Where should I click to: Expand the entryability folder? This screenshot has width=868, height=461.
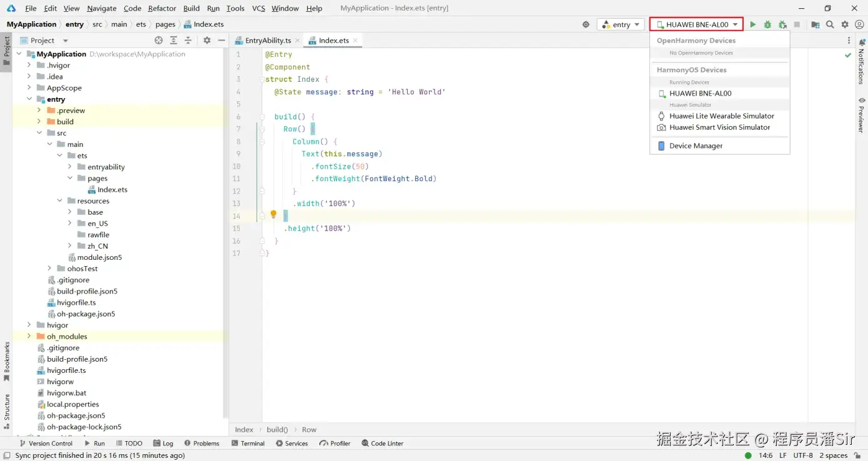[x=69, y=167]
